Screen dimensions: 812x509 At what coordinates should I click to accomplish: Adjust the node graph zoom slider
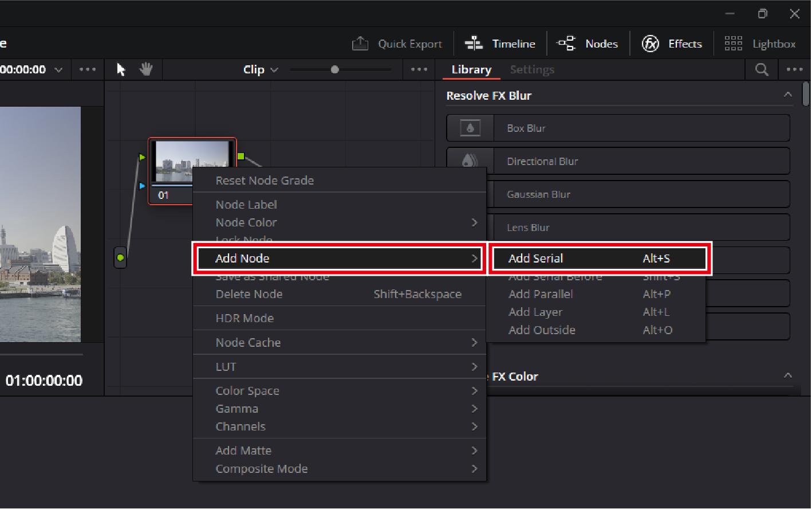tap(335, 69)
